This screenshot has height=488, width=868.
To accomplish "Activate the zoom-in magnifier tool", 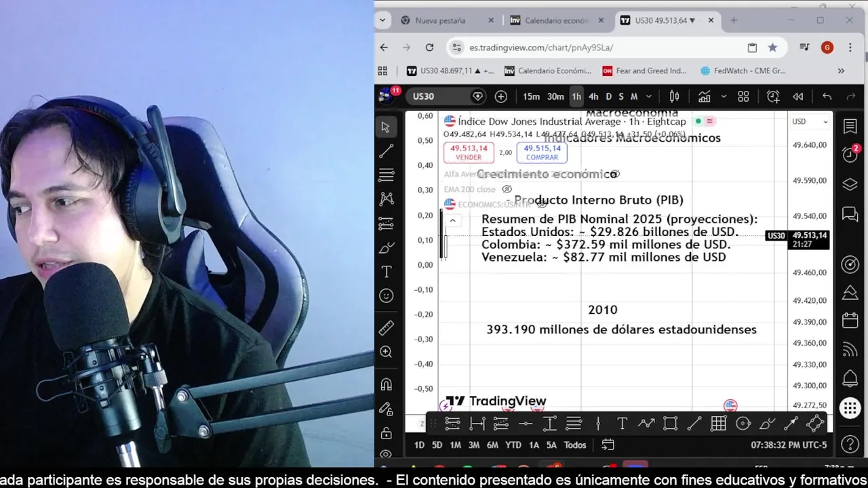I will [x=386, y=352].
